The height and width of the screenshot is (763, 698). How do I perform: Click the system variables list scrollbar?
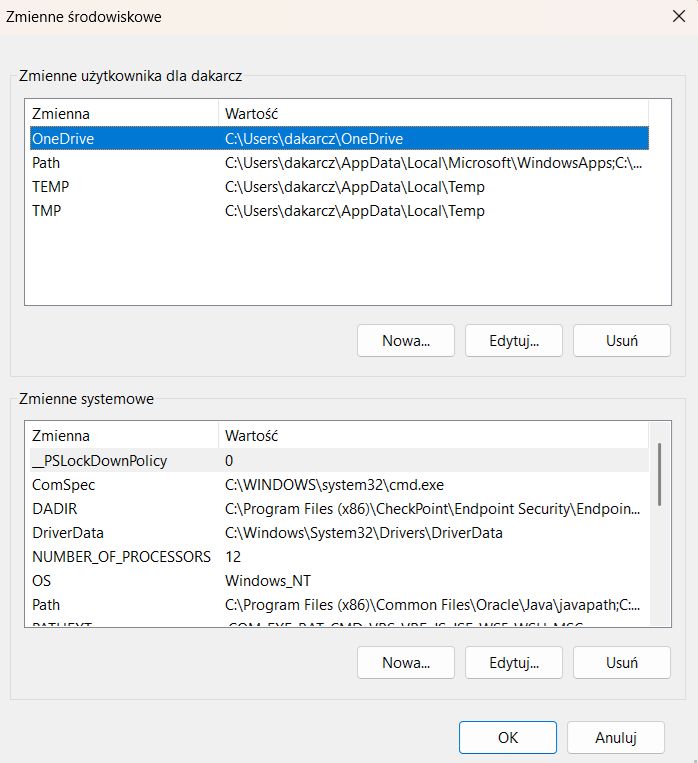pyautogui.click(x=660, y=474)
